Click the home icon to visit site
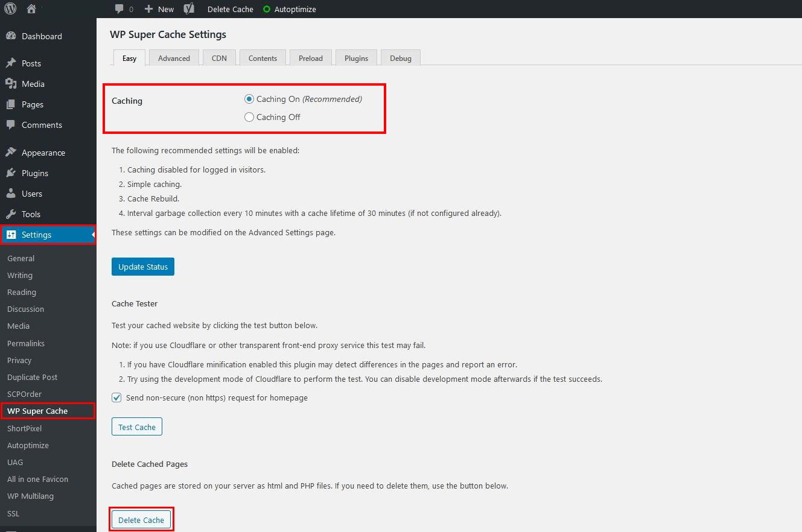Viewport: 802px width, 532px height. 30,8
